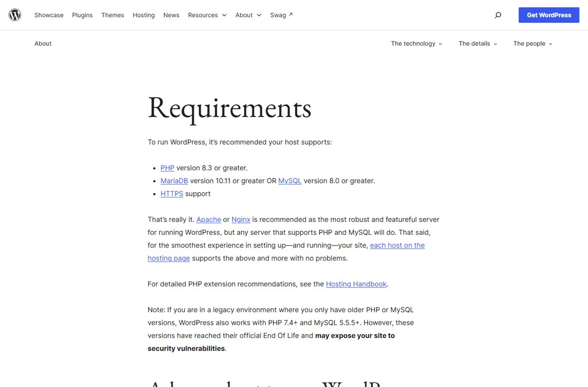Screen dimensions: 588x387
Task: Expand The people submenu
Action: click(x=533, y=44)
